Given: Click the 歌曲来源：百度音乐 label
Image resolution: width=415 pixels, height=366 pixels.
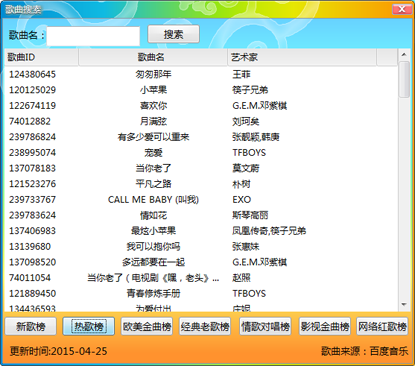Looking at the screenshot, I should pyautogui.click(x=365, y=351).
